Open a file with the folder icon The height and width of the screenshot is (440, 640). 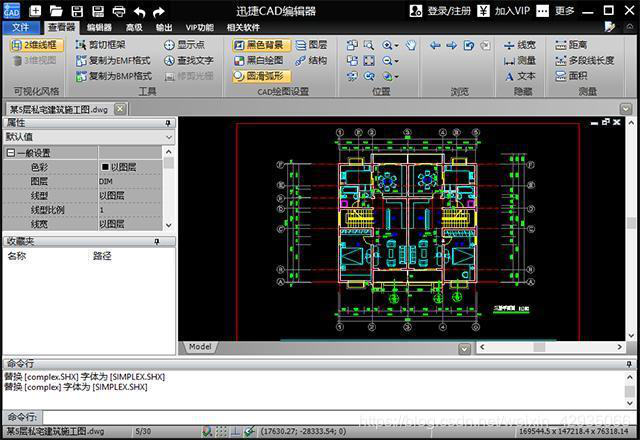coord(56,11)
